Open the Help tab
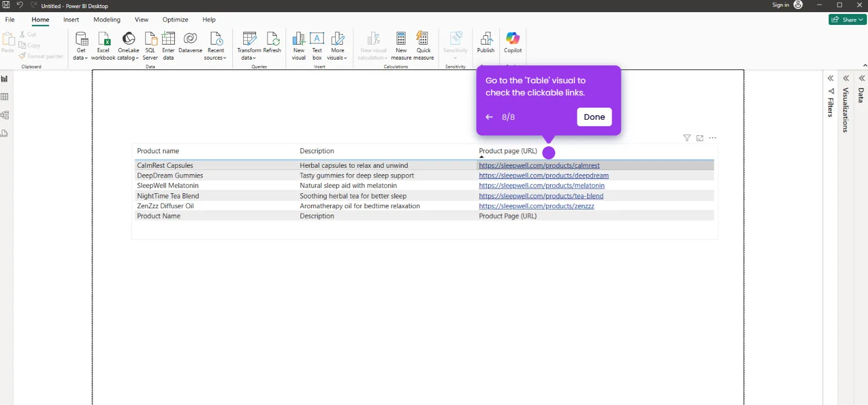The height and width of the screenshot is (405, 868). tap(209, 20)
